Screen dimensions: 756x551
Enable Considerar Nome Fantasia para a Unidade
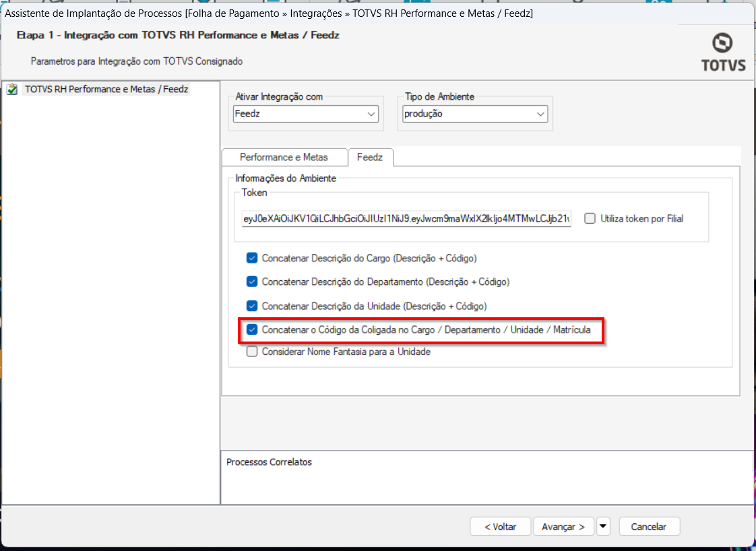pos(252,352)
